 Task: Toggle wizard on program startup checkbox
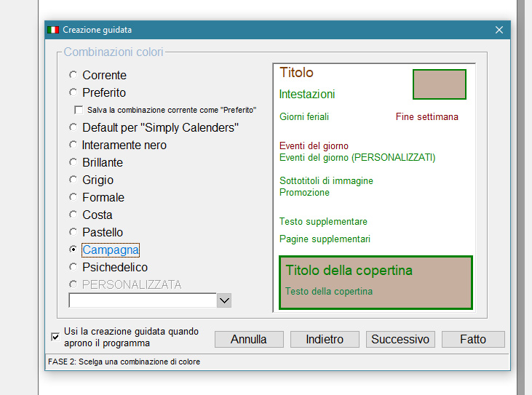(x=55, y=336)
